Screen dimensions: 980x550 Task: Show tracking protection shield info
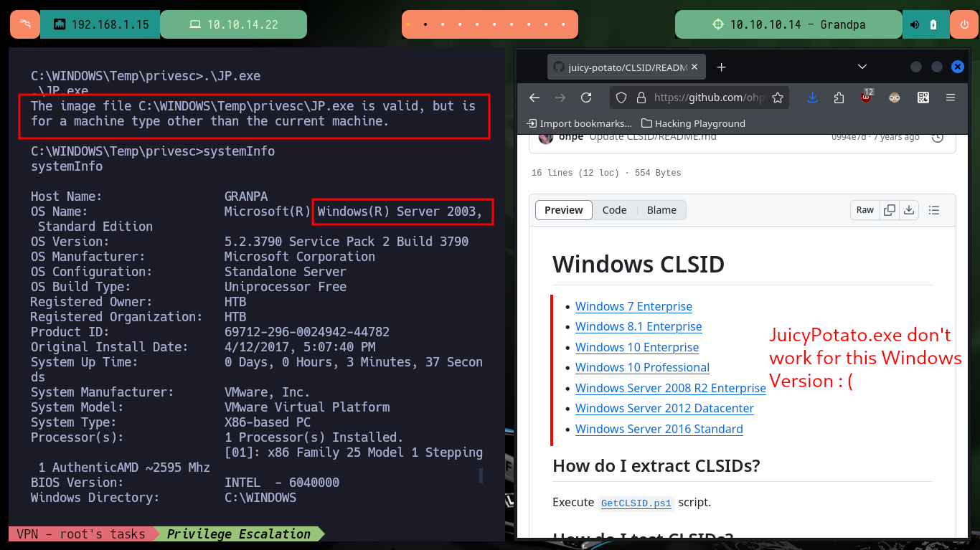[621, 98]
